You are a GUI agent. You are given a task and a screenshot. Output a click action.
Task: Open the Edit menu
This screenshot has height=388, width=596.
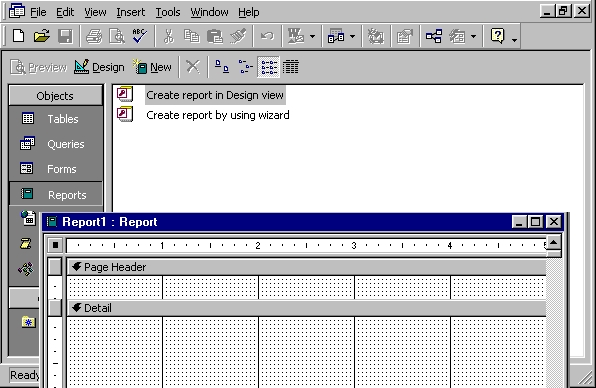point(65,12)
